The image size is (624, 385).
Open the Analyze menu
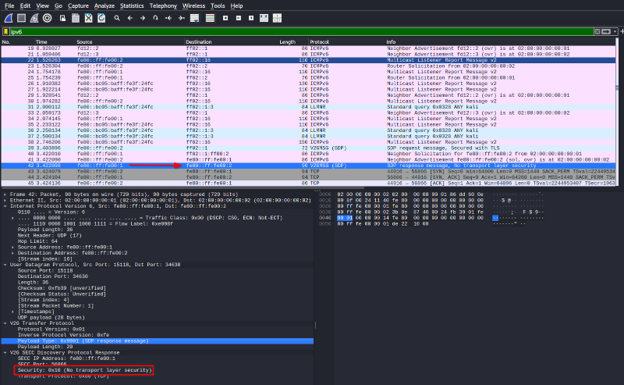point(104,6)
